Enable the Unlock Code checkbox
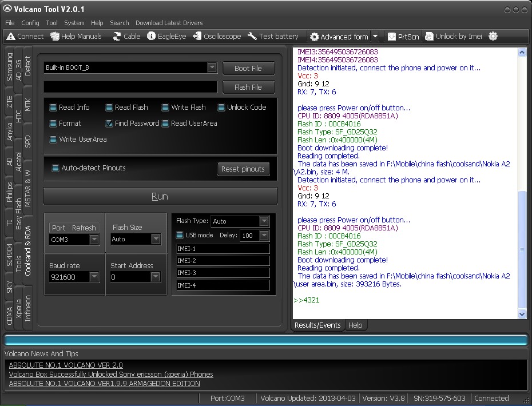 pos(221,108)
